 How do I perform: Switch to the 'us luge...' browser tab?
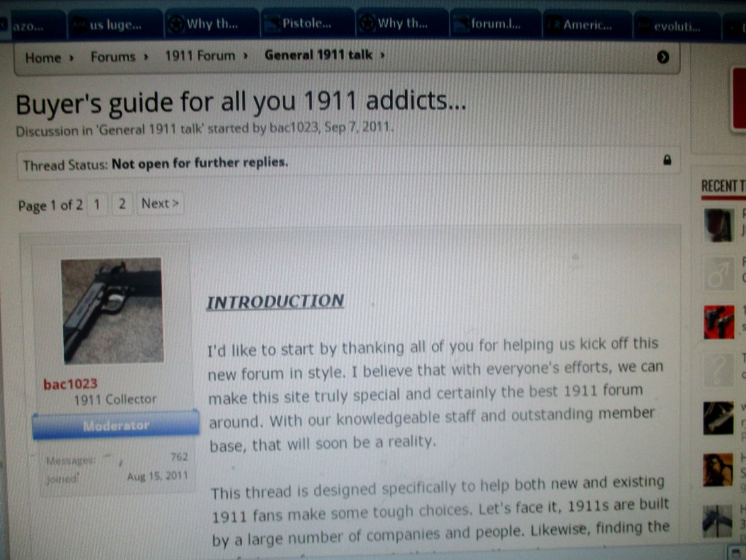pos(115,25)
